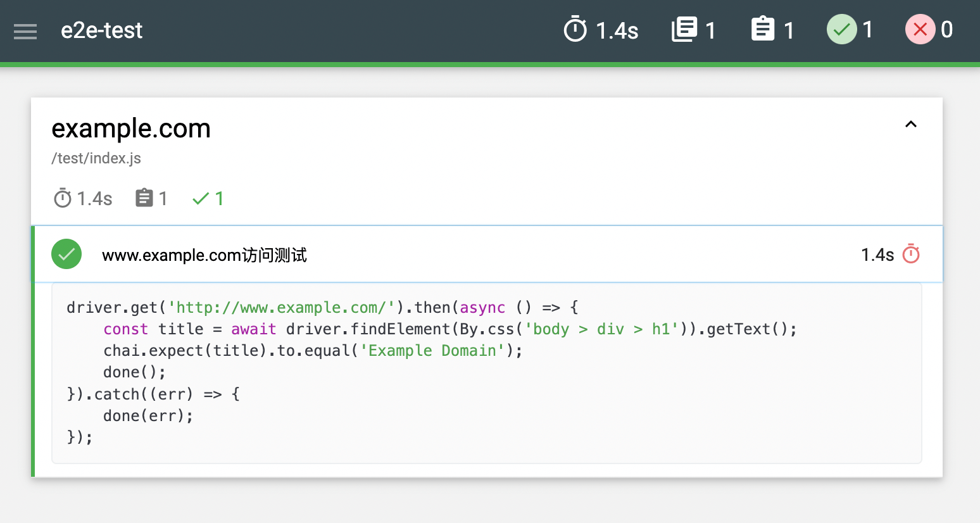
Task: Click the test row's 1.4s duration text
Action: click(877, 255)
